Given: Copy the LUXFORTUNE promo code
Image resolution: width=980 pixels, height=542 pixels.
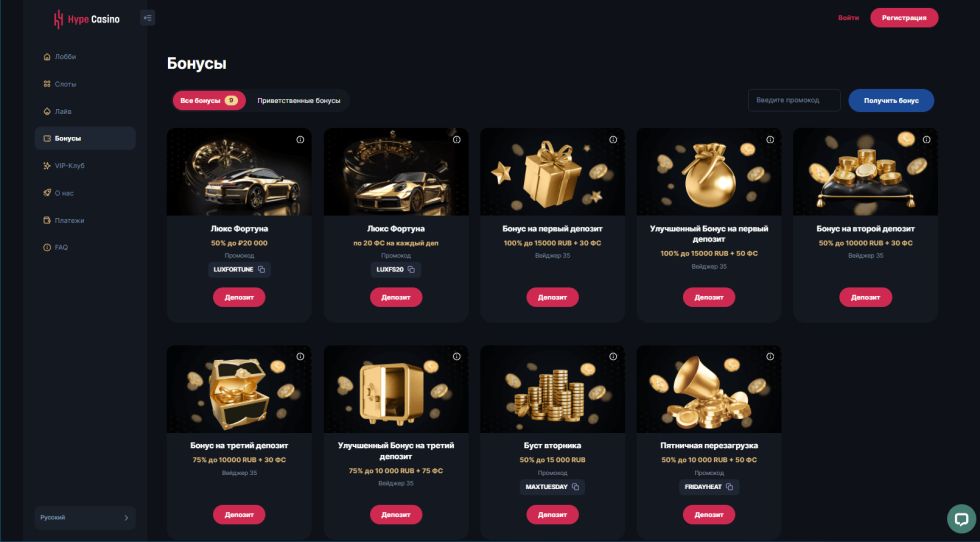Looking at the screenshot, I should [261, 269].
